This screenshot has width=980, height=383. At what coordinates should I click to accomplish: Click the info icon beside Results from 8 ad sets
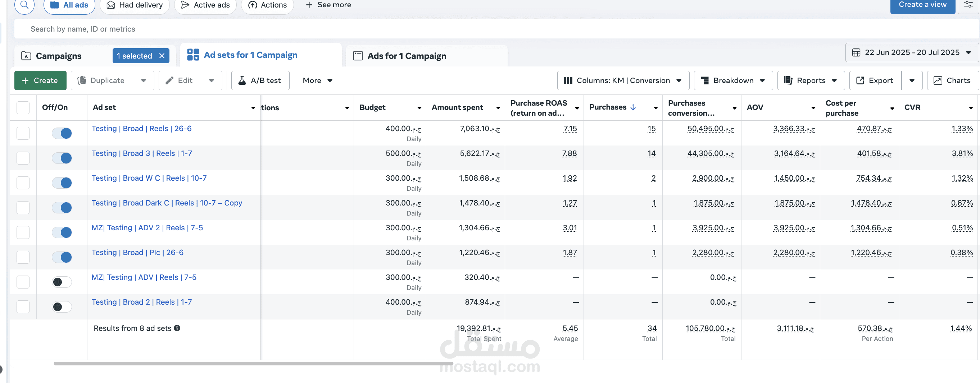point(177,328)
